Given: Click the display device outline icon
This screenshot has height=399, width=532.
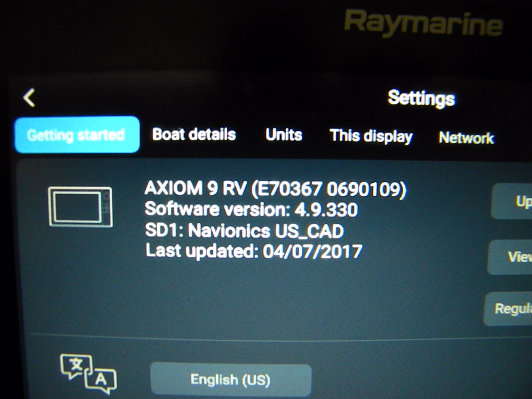Looking at the screenshot, I should (81, 207).
